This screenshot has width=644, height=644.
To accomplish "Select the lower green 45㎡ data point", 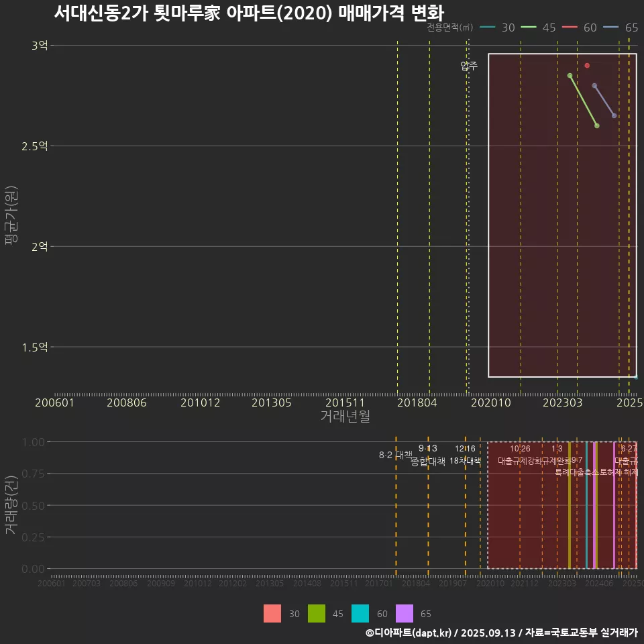I will [597, 126].
